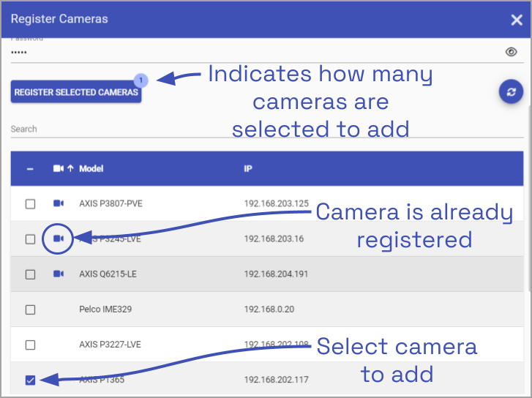This screenshot has height=398, width=532.
Task: Check the AXIS P3807-PVE row checkbox
Action: pos(31,204)
